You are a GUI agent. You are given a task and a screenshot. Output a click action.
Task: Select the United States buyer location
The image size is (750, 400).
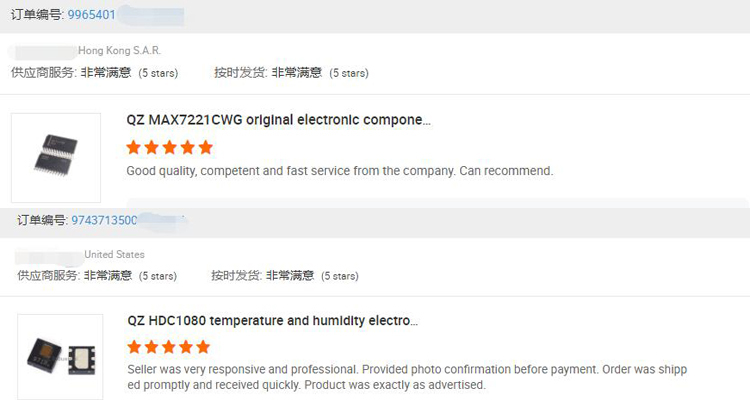click(x=114, y=254)
